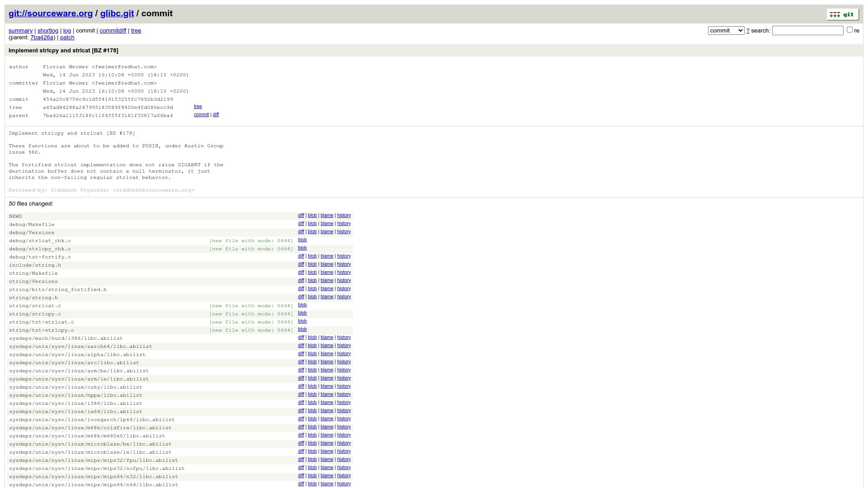Open blame for debug/Makefile
This screenshot has height=488, width=868.
pos(327,224)
